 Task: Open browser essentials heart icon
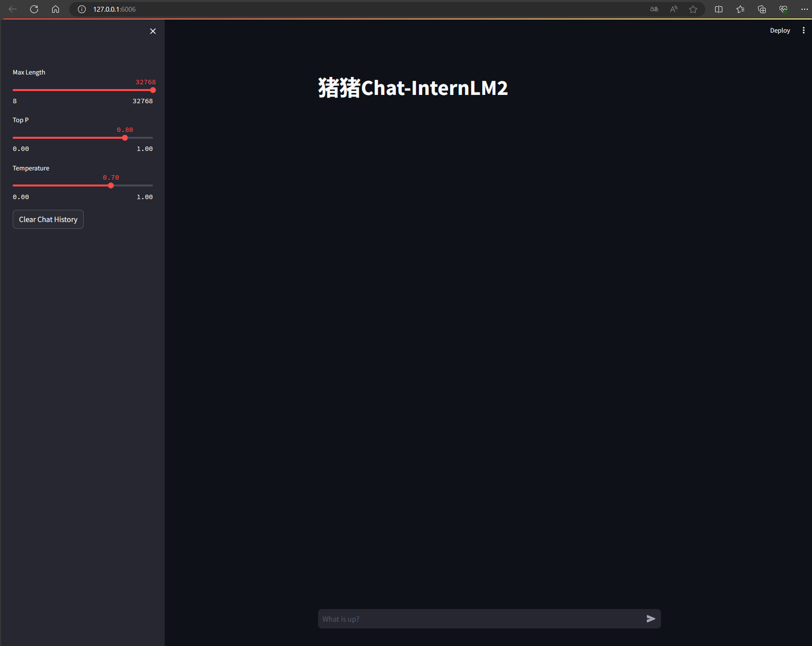783,9
